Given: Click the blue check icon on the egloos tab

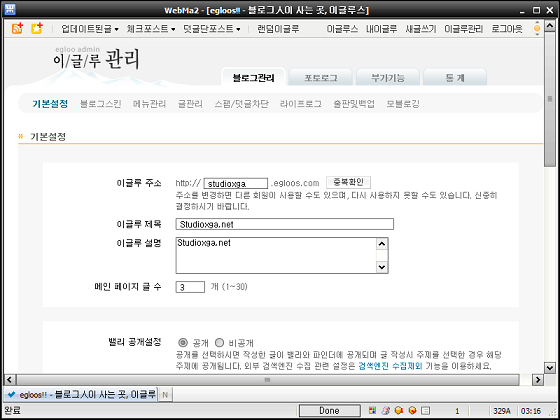Looking at the screenshot, I should tap(11, 395).
